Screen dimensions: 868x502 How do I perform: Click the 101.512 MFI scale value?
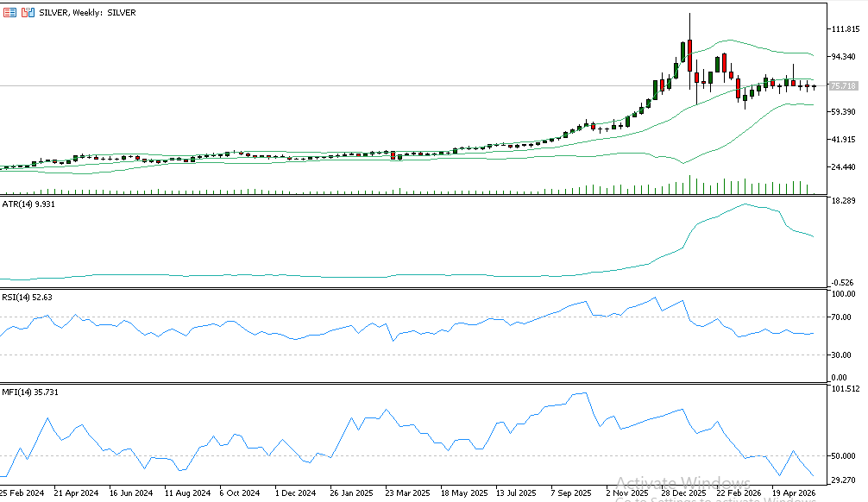[846, 388]
